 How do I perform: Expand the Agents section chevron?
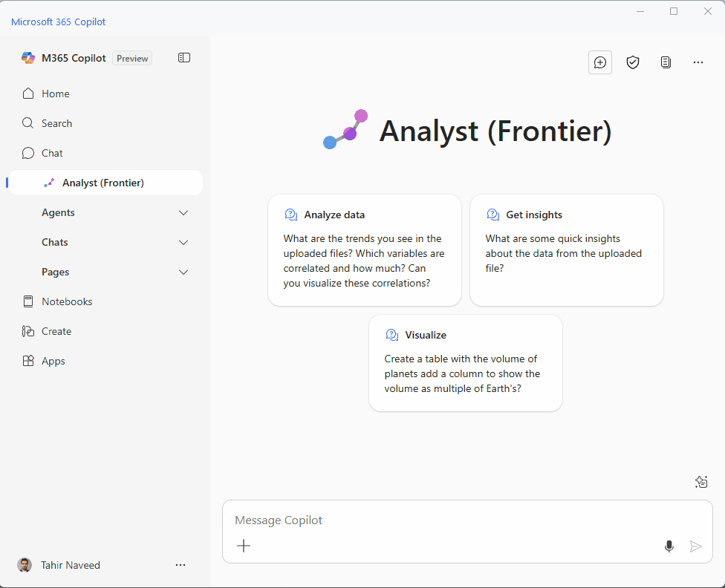click(183, 212)
